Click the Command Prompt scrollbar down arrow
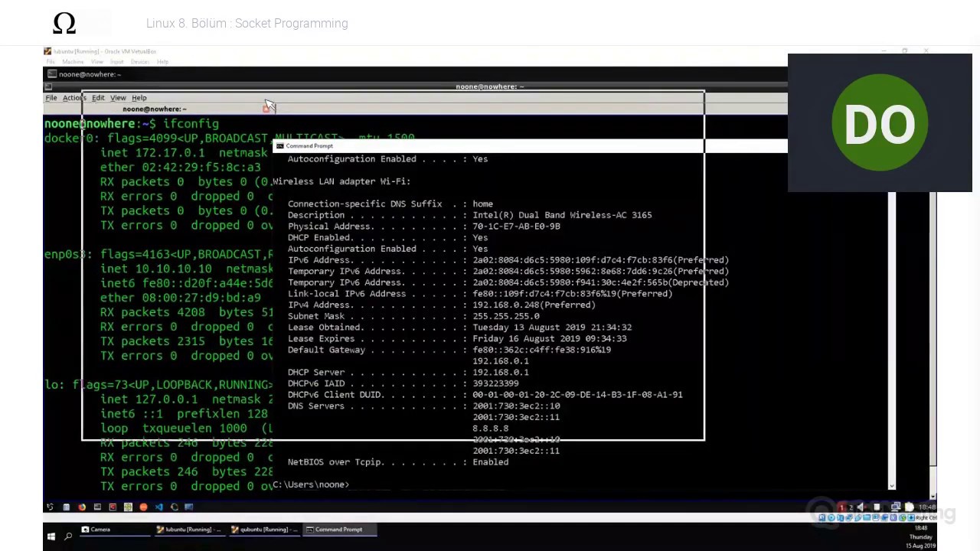 892,485
